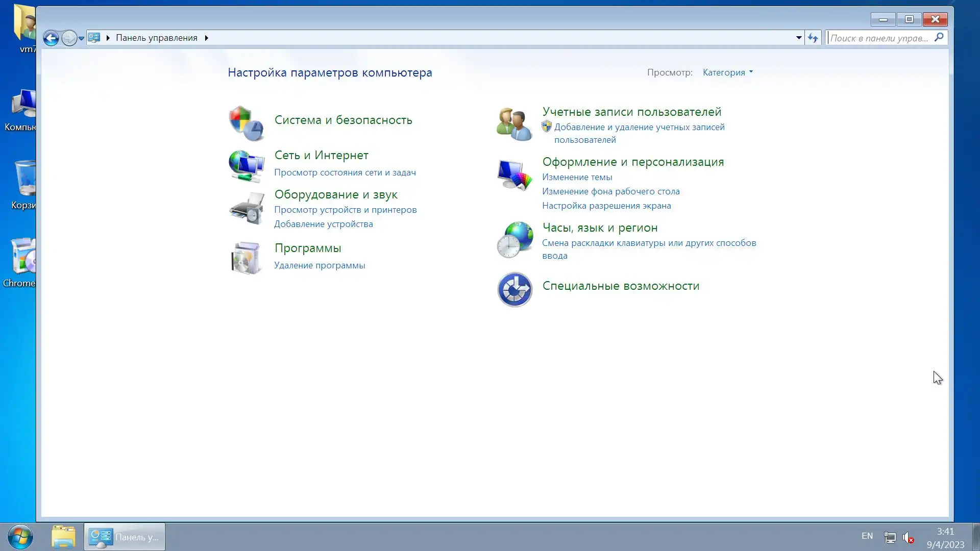The image size is (980, 551).
Task: Click the Appearance and Personalization monitor icon
Action: pyautogui.click(x=514, y=175)
